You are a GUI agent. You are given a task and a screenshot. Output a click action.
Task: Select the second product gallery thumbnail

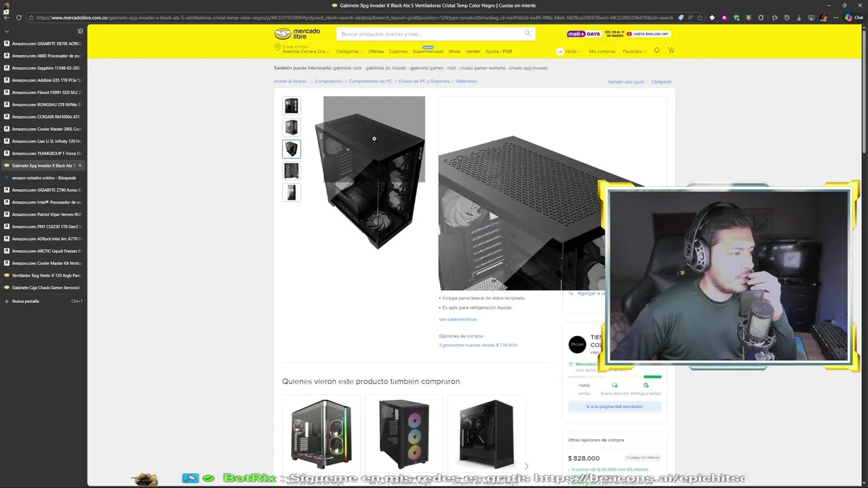coord(292,127)
